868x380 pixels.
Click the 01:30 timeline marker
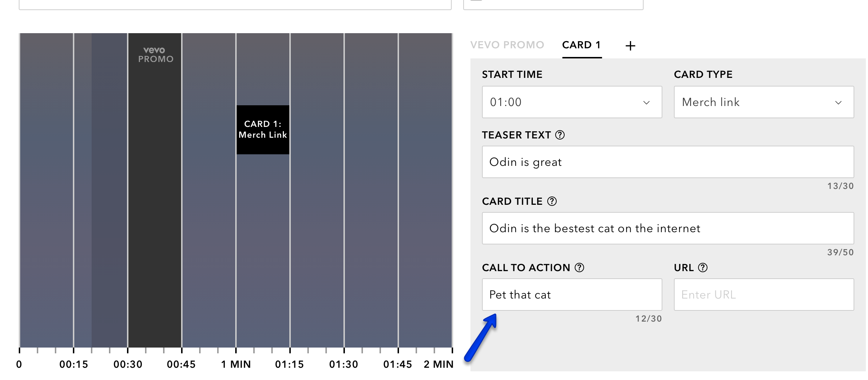click(344, 363)
